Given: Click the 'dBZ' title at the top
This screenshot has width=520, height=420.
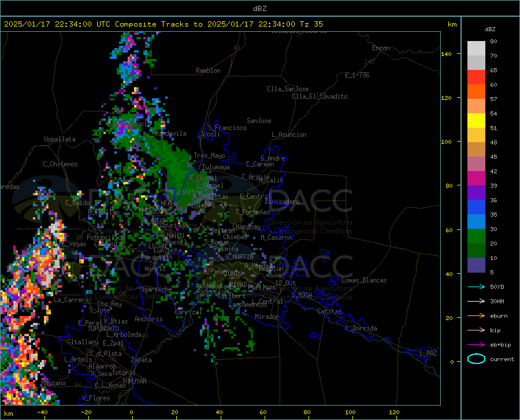Looking at the screenshot, I should (x=259, y=9).
